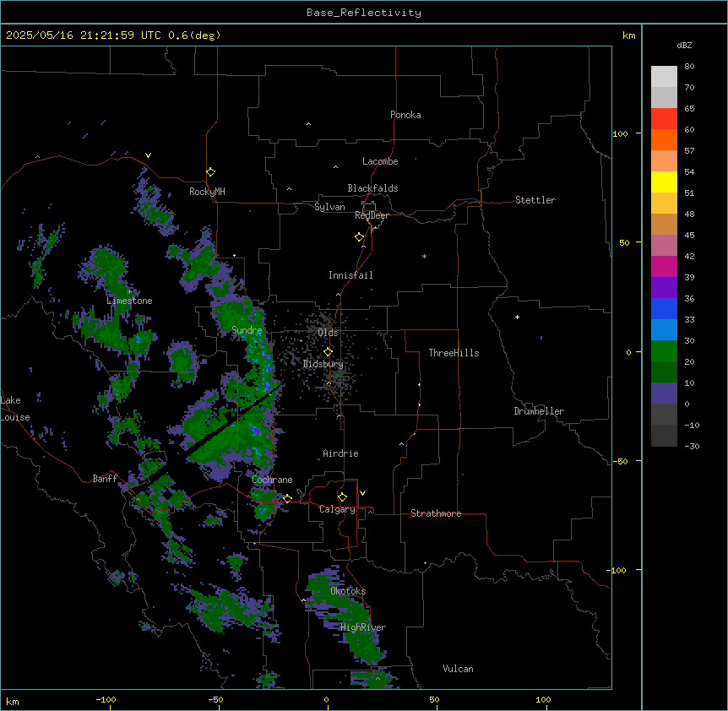
Task: Click the HighRiver label
Action: [363, 627]
